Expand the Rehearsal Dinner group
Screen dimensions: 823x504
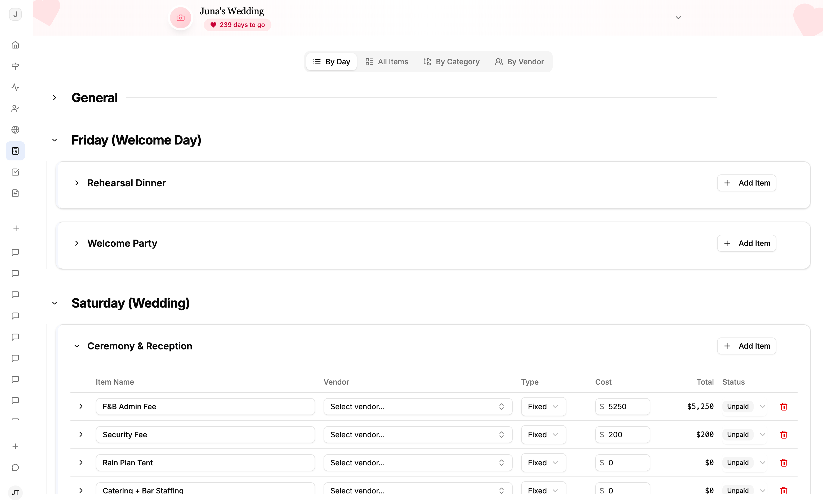click(x=77, y=183)
